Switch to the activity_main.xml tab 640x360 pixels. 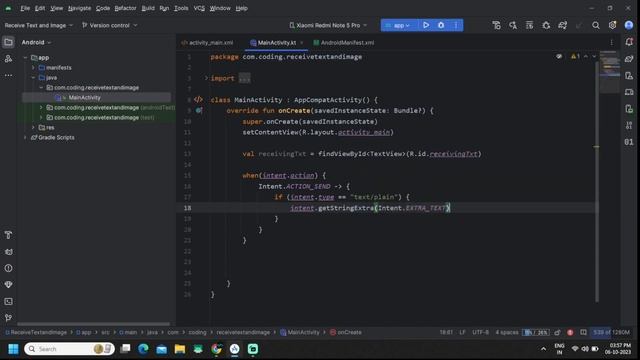click(207, 42)
